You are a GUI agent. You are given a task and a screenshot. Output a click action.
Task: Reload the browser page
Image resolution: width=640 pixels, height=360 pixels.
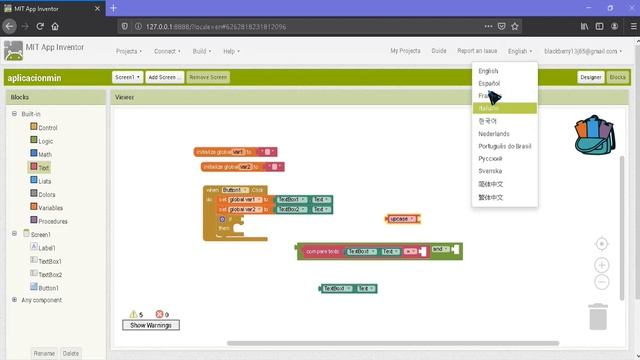(x=40, y=27)
